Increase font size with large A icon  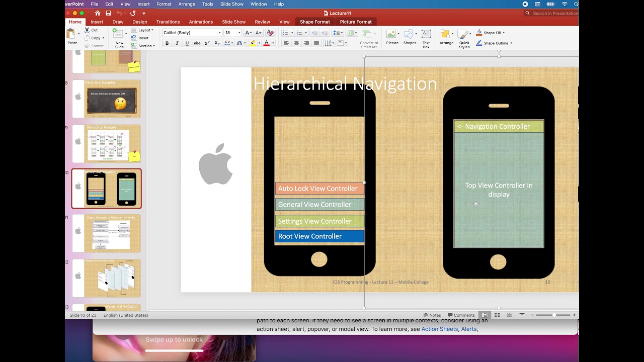click(x=249, y=33)
